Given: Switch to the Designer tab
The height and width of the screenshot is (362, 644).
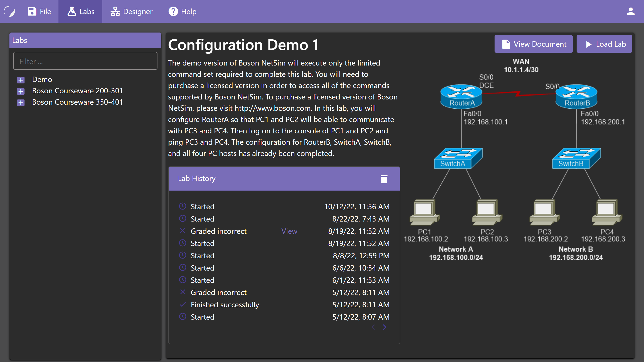Looking at the screenshot, I should click(132, 11).
